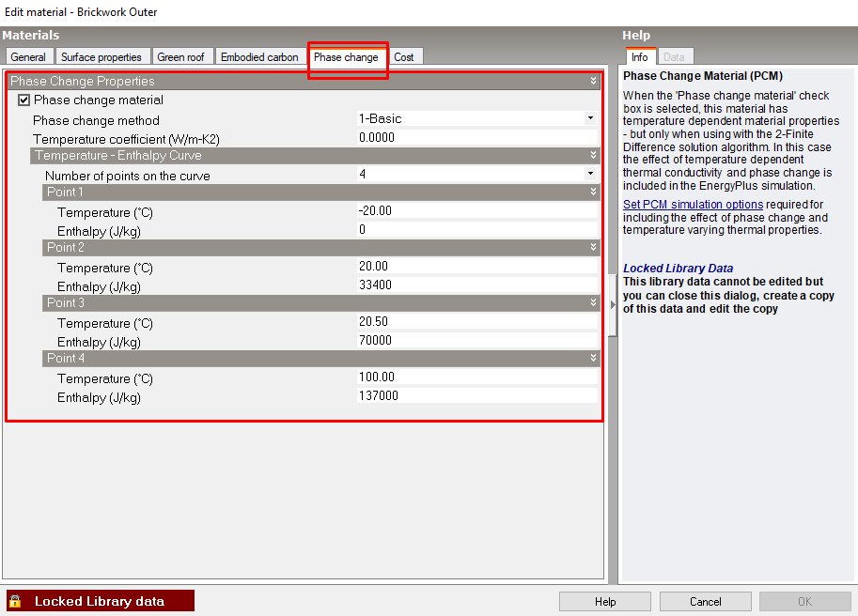Collapse the Temperature - Enthalpy Curve section
858x616 pixels.
tap(594, 155)
